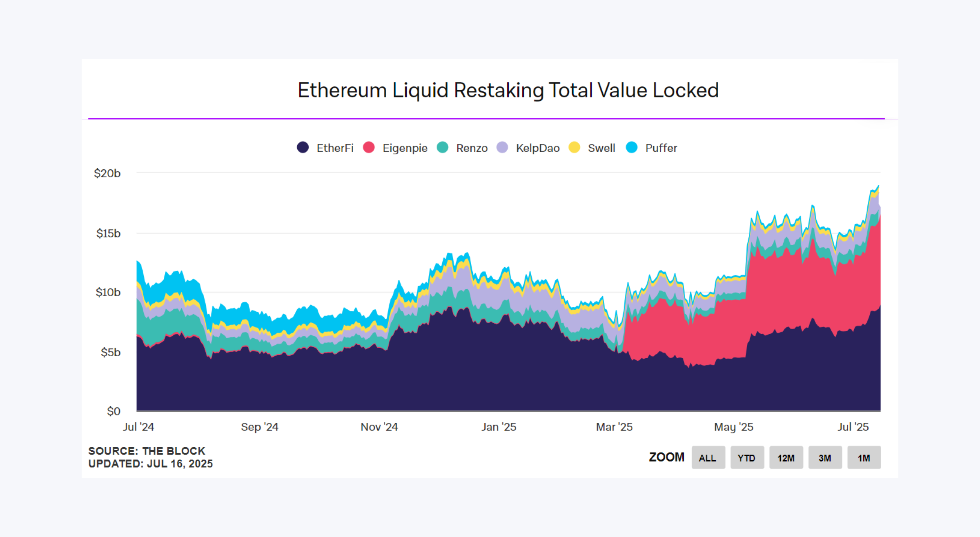Click the SOURCE: THE BLOCK label
This screenshot has height=537, width=980.
[x=147, y=451]
